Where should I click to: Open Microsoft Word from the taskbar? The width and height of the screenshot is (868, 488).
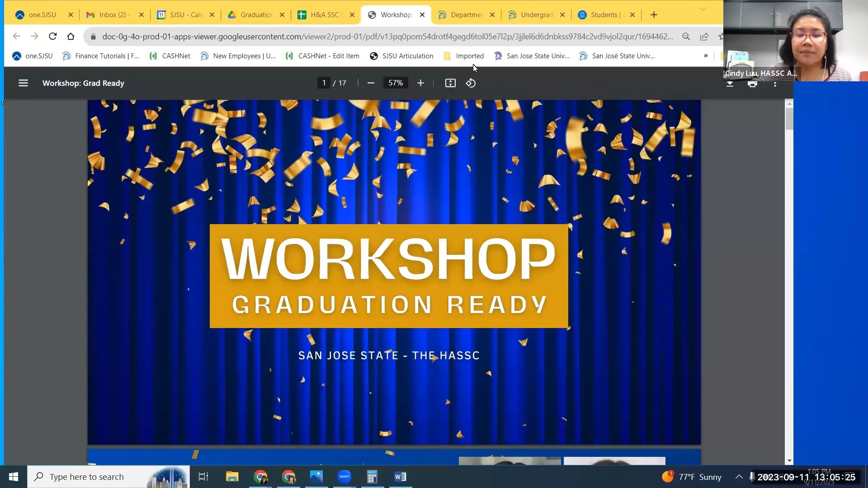tap(400, 477)
